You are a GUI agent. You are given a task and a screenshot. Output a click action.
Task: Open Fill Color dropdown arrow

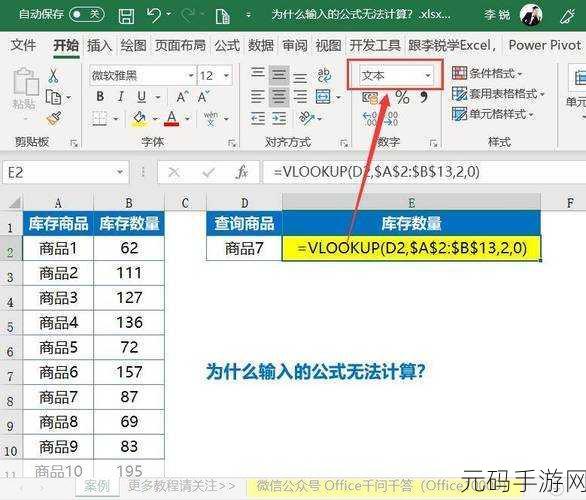(x=155, y=119)
